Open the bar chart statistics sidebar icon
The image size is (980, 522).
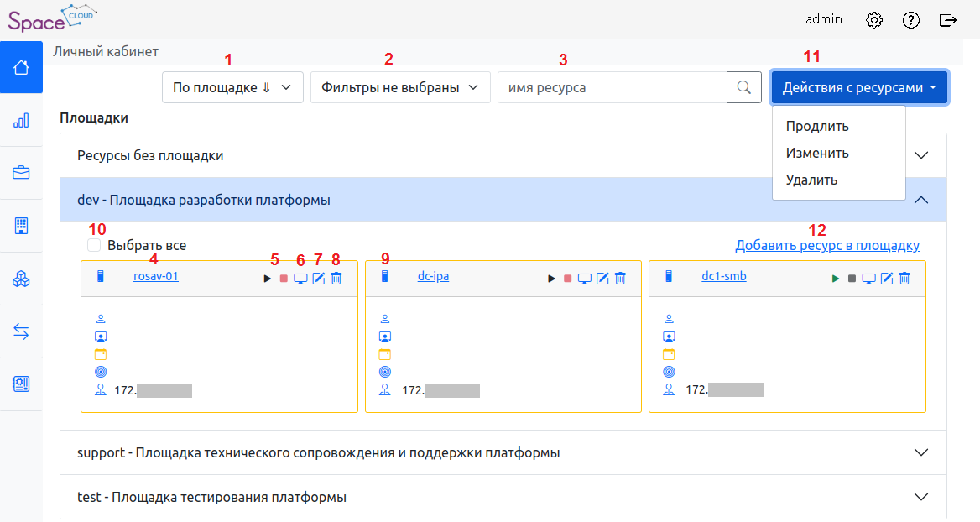click(21, 120)
